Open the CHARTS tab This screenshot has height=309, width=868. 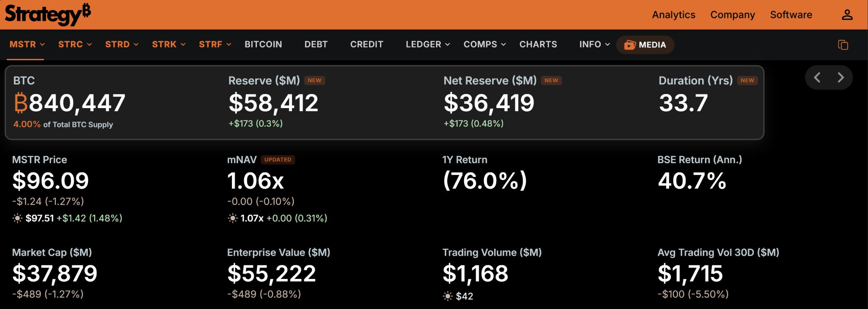point(538,44)
